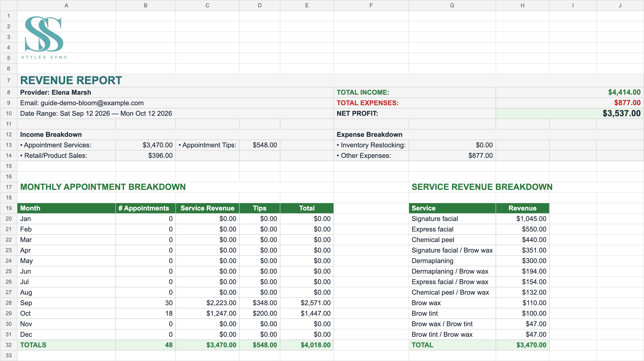Click the Appointment Services amount $3,470.00
This screenshot has width=644, height=361.
click(x=145, y=145)
